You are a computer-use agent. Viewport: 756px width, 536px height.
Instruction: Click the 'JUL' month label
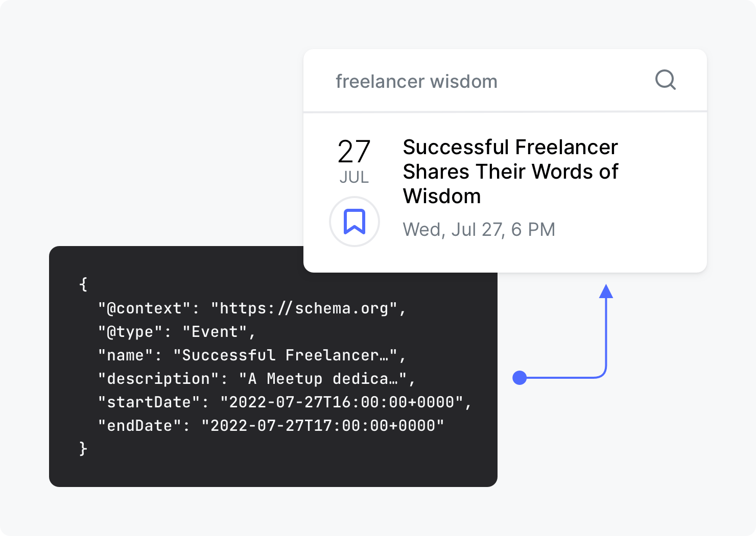pyautogui.click(x=354, y=177)
